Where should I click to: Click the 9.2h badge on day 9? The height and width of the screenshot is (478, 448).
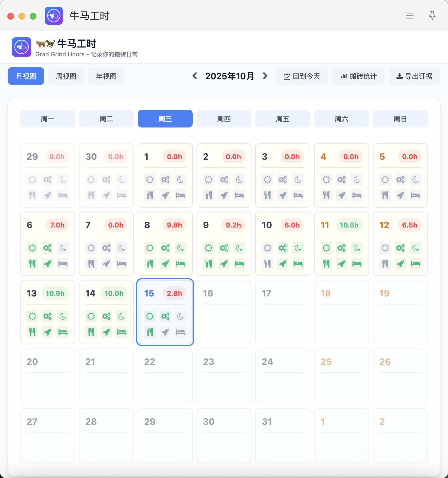tap(233, 225)
